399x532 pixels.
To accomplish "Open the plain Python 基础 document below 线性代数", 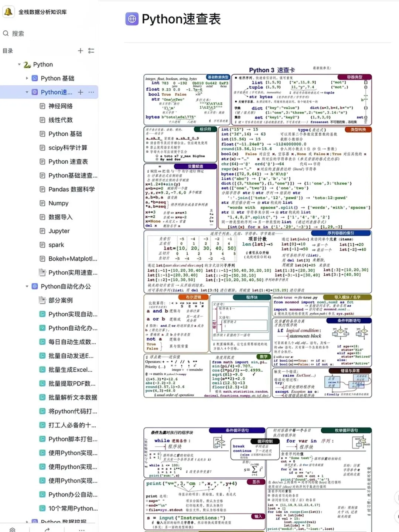I will (65, 134).
